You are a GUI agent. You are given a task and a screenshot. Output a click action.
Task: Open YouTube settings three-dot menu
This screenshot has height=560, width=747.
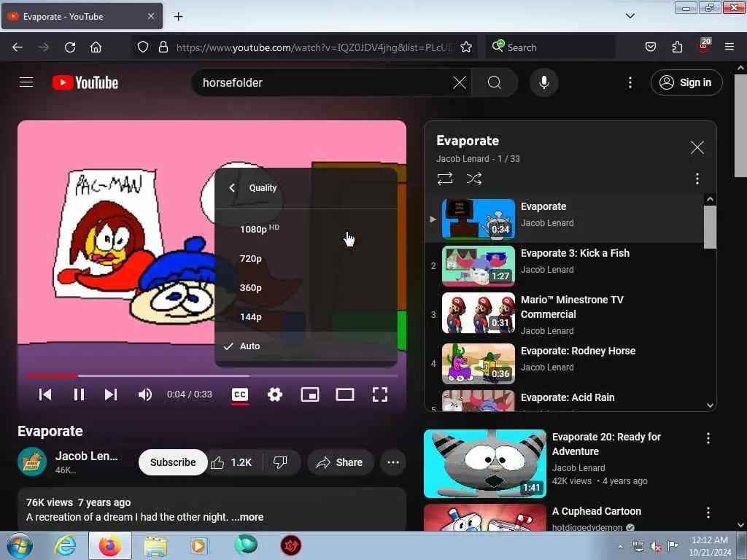point(630,83)
